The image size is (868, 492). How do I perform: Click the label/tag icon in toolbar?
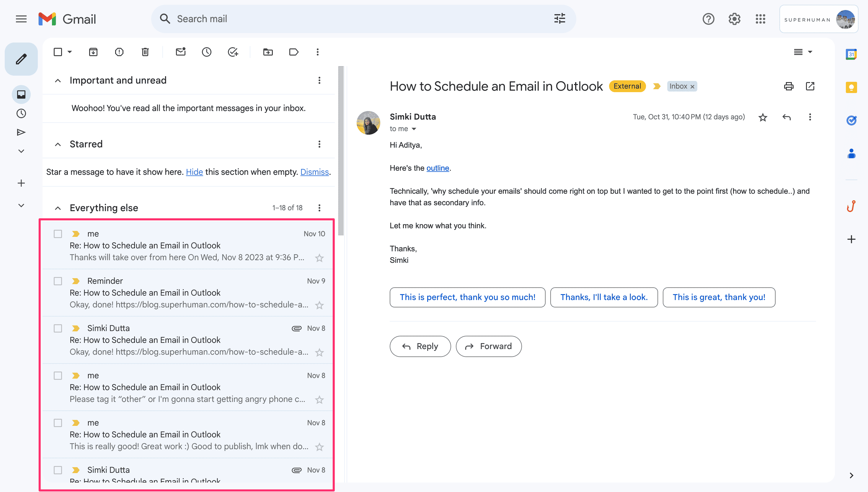(x=294, y=52)
